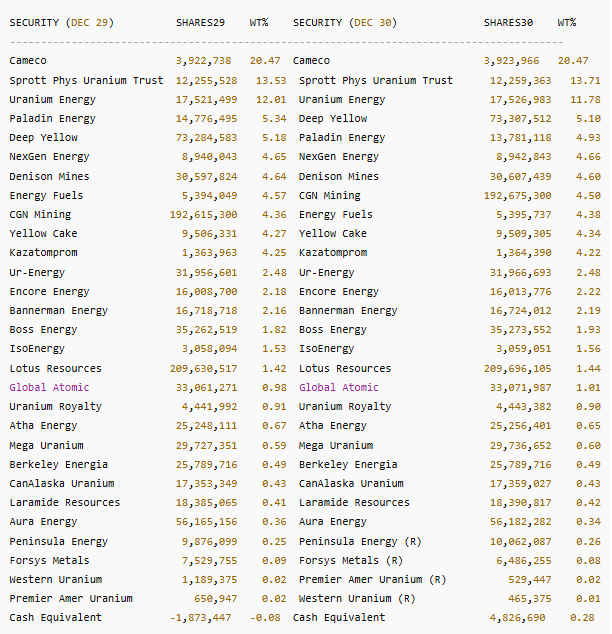
Task: Click Kazatomprom shares 1,363,963
Action: pos(209,253)
